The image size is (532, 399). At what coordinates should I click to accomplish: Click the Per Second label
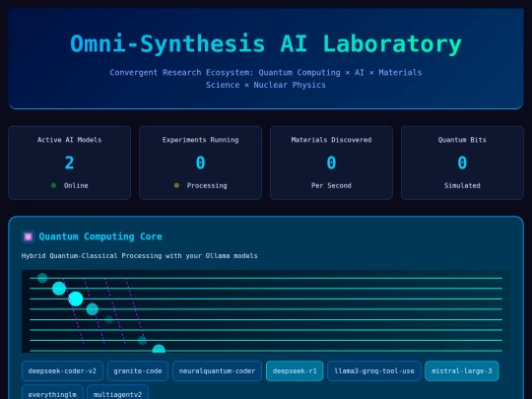pyautogui.click(x=331, y=185)
